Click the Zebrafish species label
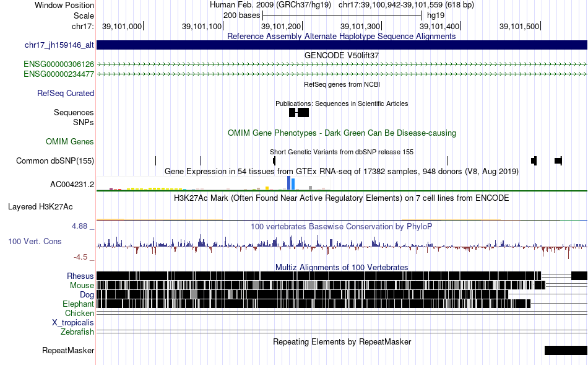 77,332
